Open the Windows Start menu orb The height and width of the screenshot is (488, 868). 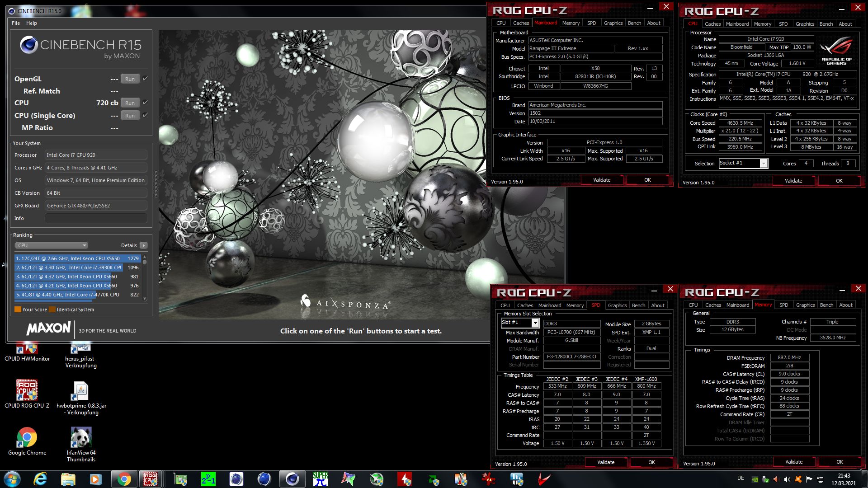pyautogui.click(x=12, y=479)
